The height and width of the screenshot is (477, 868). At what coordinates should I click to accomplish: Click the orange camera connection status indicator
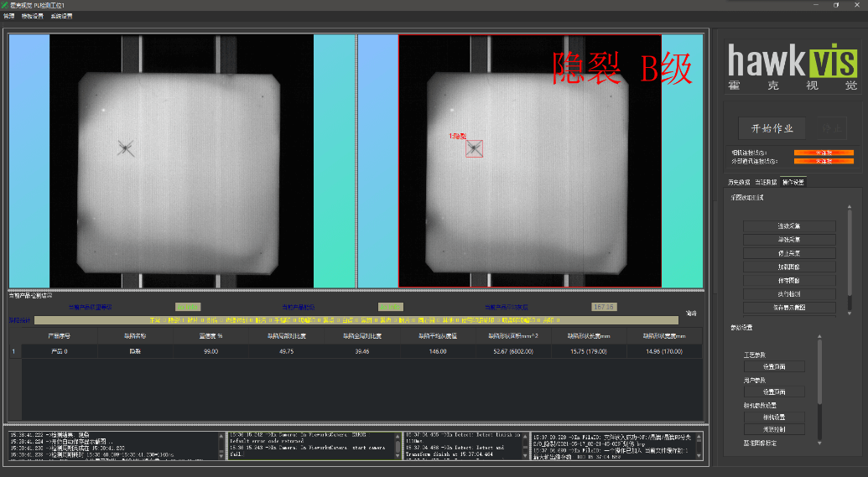tap(824, 153)
